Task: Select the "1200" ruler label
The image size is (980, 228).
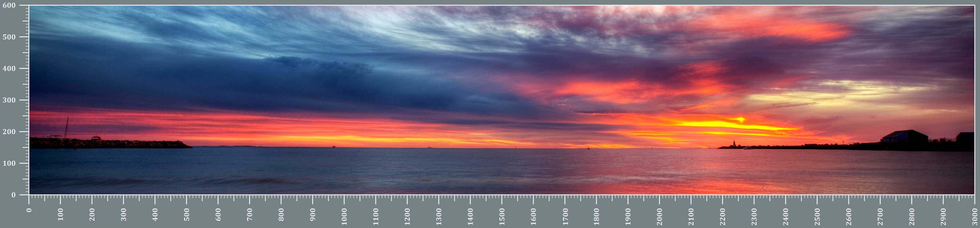Action: pyautogui.click(x=407, y=216)
